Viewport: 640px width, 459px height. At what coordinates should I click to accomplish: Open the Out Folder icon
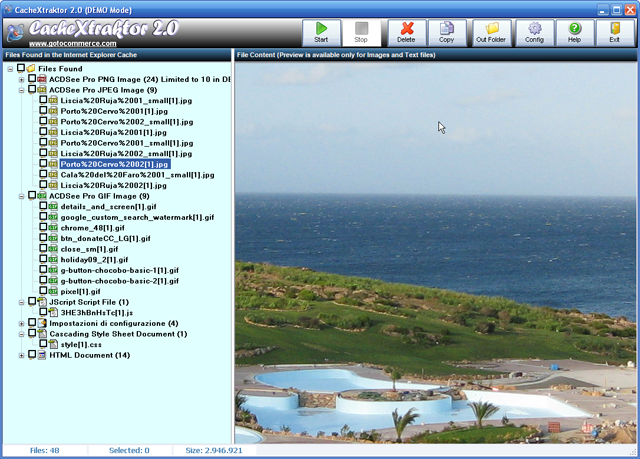[492, 28]
